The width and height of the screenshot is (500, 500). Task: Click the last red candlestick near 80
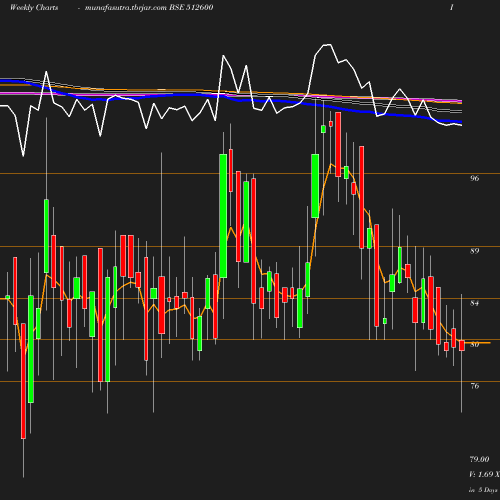(x=462, y=346)
